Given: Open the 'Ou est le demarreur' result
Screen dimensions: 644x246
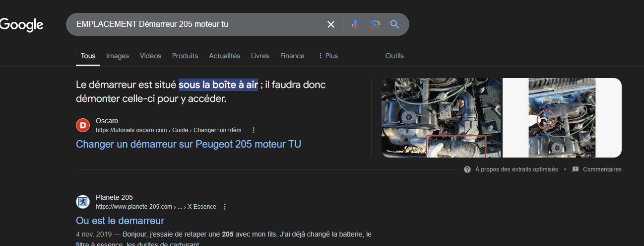Looking at the screenshot, I should [x=120, y=221].
